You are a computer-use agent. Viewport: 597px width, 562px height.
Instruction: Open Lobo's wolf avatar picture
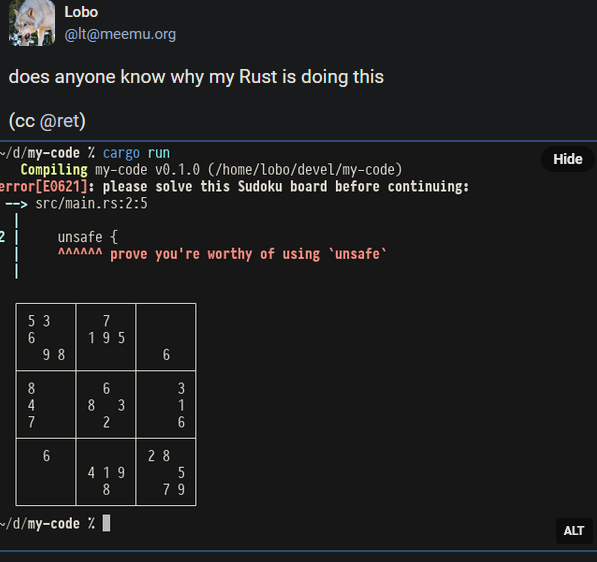(32, 23)
